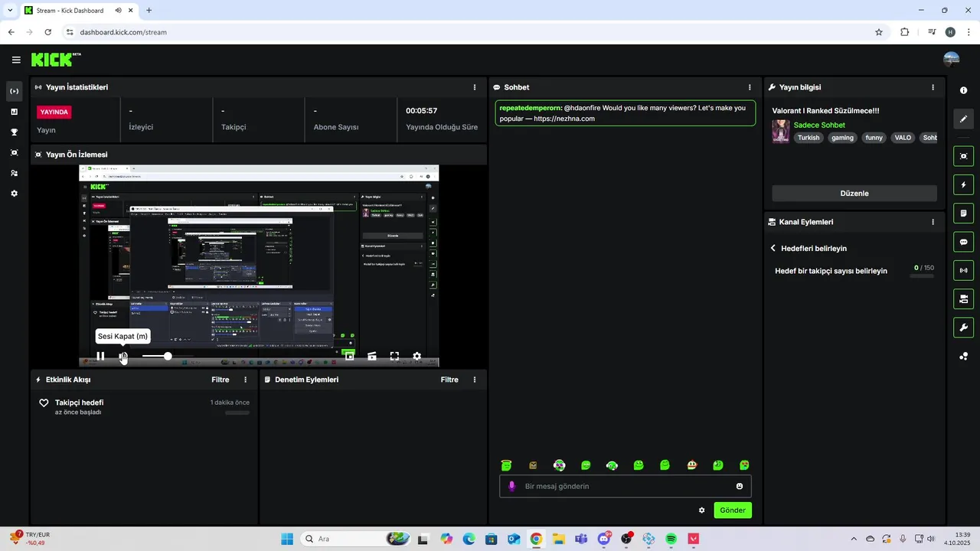Screen dimensions: 980x551
Task: Click the Turkish stream tag
Action: tap(808, 138)
